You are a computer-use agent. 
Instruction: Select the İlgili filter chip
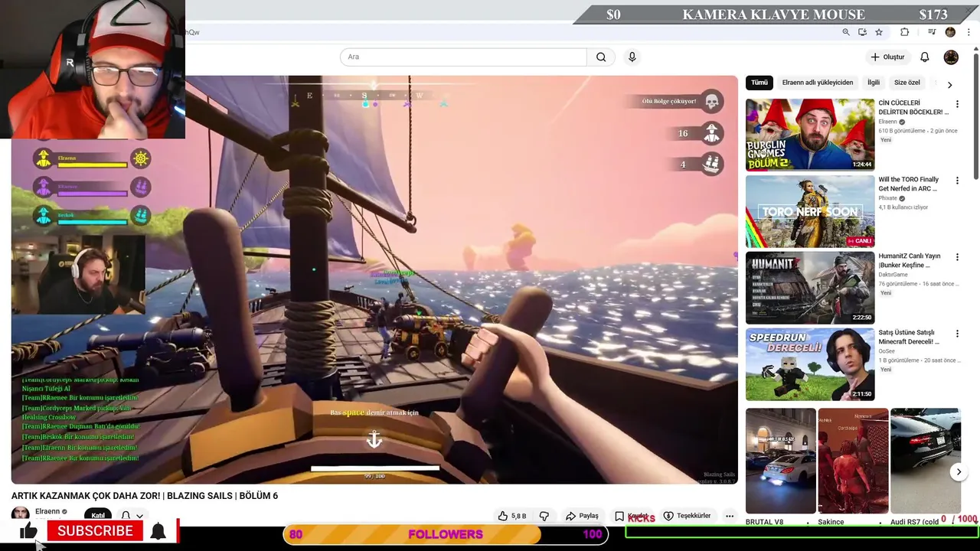(x=873, y=83)
